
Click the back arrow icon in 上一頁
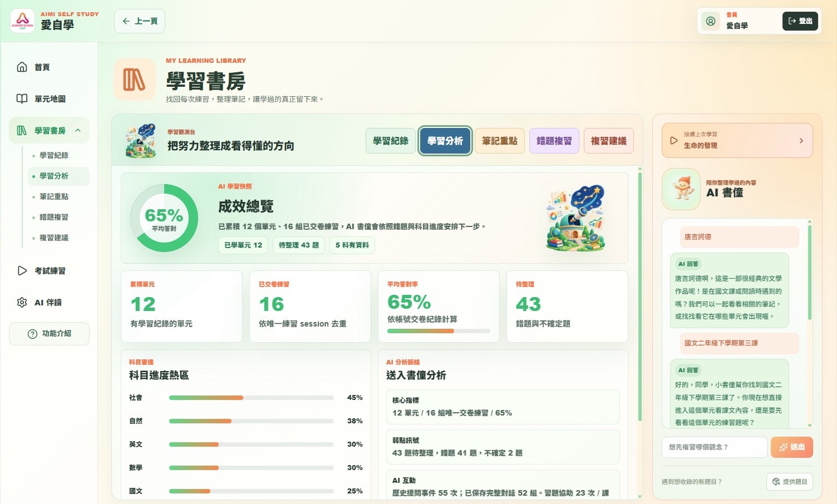click(126, 21)
